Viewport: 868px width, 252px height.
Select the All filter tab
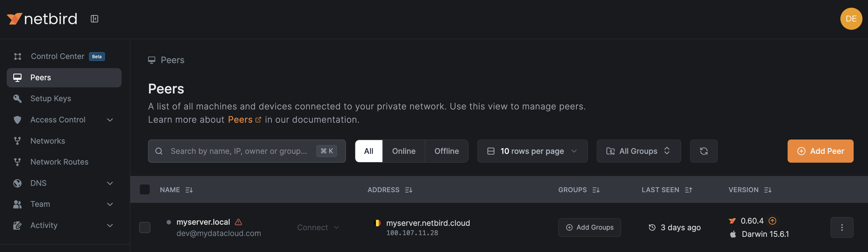(x=369, y=151)
